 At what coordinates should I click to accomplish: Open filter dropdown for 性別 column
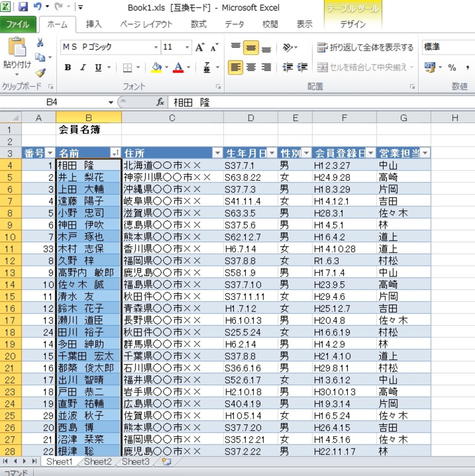point(306,153)
